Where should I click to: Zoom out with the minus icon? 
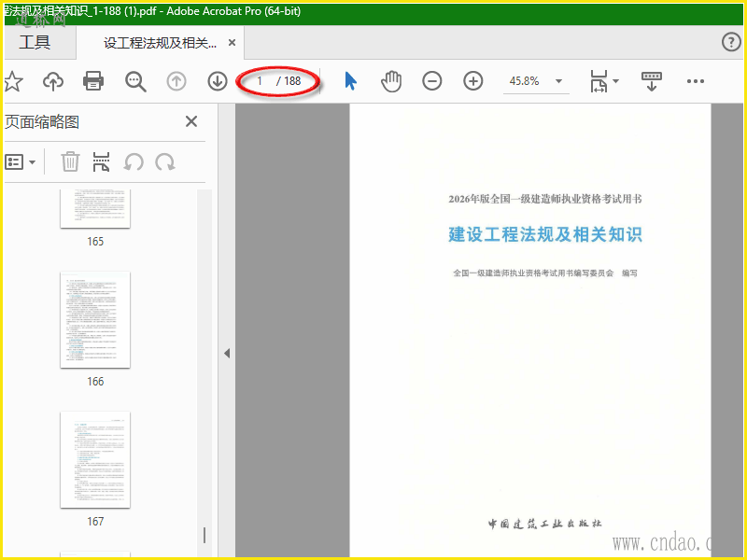(432, 81)
